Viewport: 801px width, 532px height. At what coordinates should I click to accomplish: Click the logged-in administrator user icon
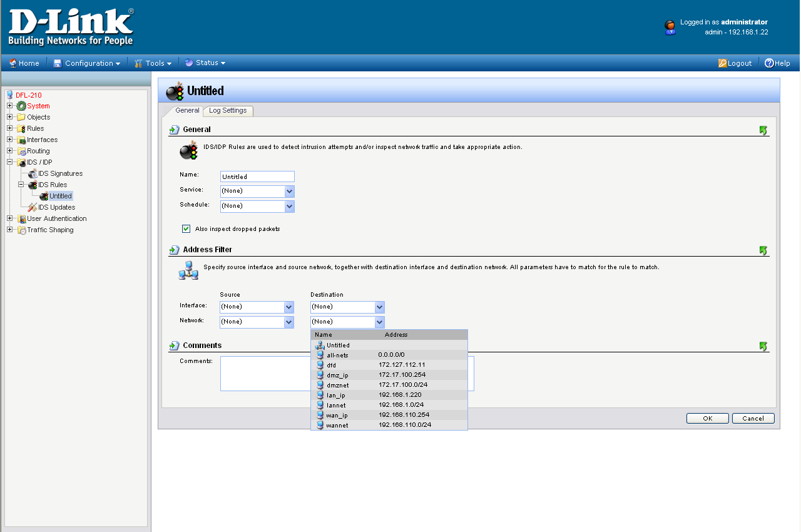coord(670,27)
